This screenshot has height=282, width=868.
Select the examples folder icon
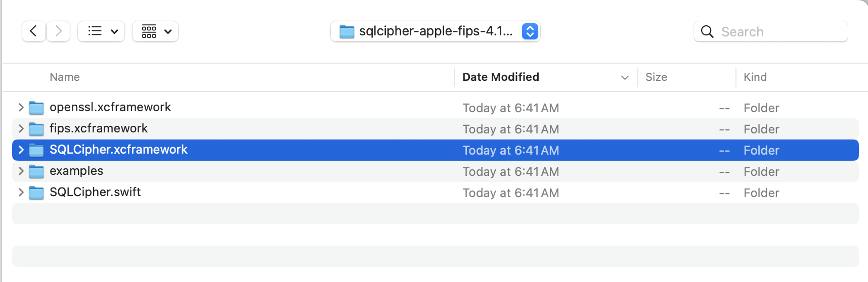point(36,171)
